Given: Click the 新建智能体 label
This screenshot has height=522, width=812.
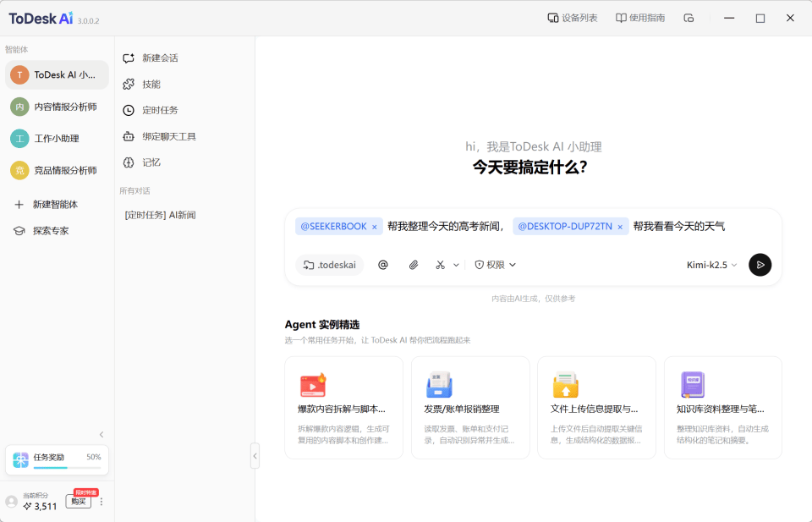Looking at the screenshot, I should (x=56, y=205).
